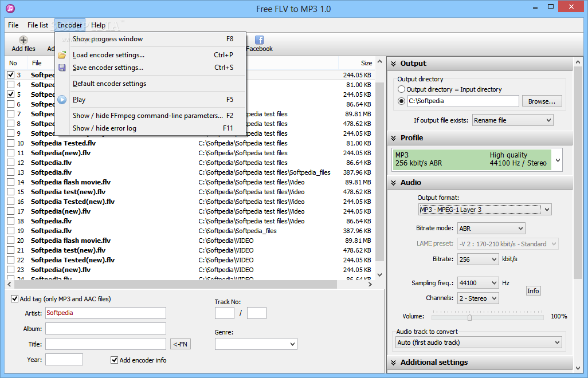Open the Channels 2 - Stereo dropdown
This screenshot has width=588, height=378.
pos(478,298)
